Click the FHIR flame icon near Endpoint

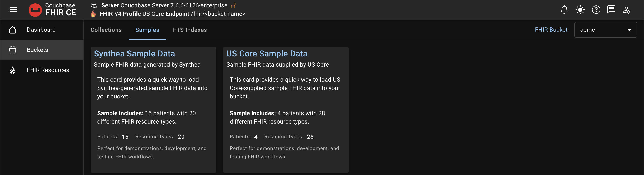tap(93, 14)
